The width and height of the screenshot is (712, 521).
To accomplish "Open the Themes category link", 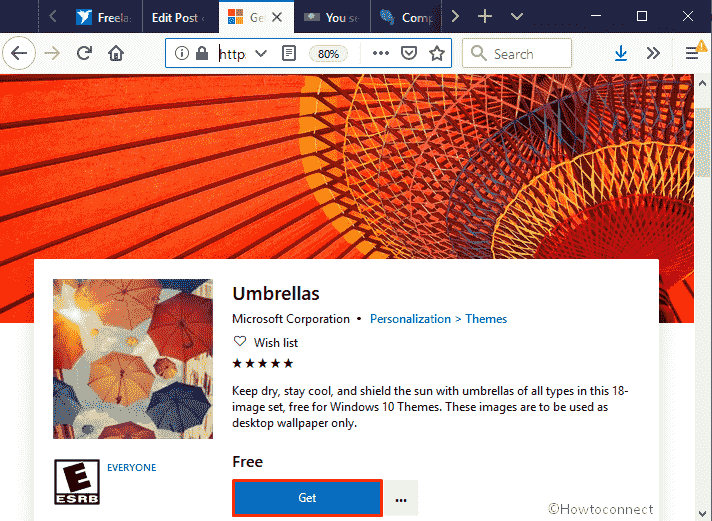I will pos(486,319).
